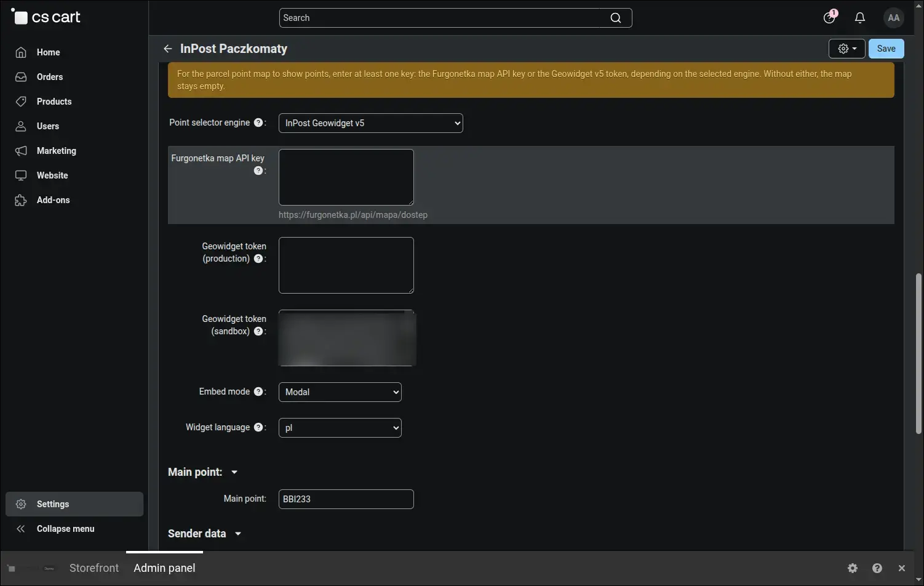Click the InPost Paczkomaty page title

[234, 49]
